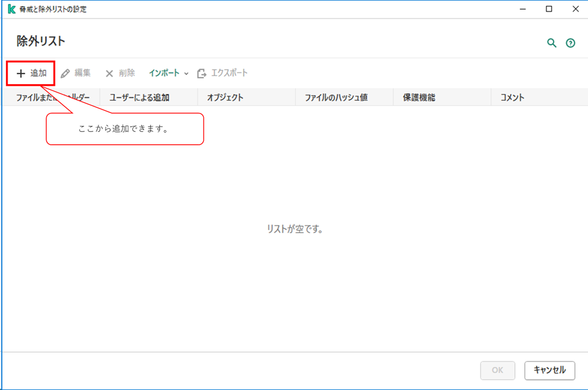Screen dimensions: 588x390
Task: Open the インポート dropdown chevron
Action: pyautogui.click(x=186, y=74)
